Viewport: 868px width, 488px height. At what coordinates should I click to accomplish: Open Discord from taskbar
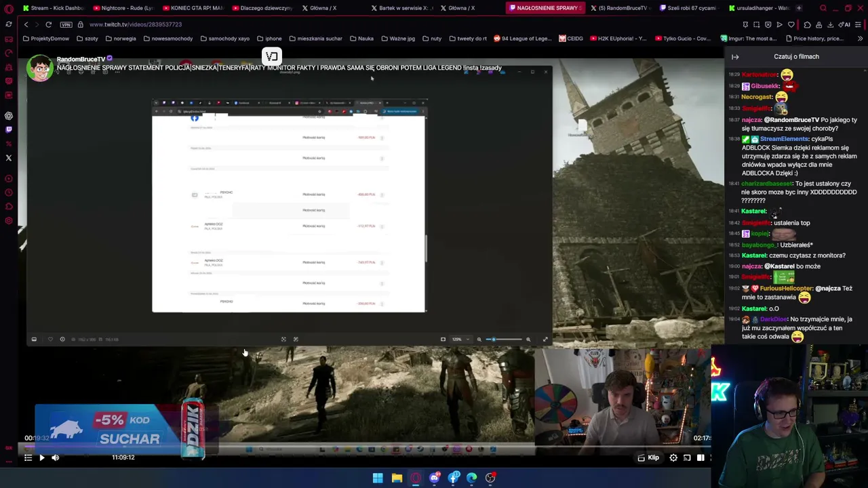coord(435,479)
